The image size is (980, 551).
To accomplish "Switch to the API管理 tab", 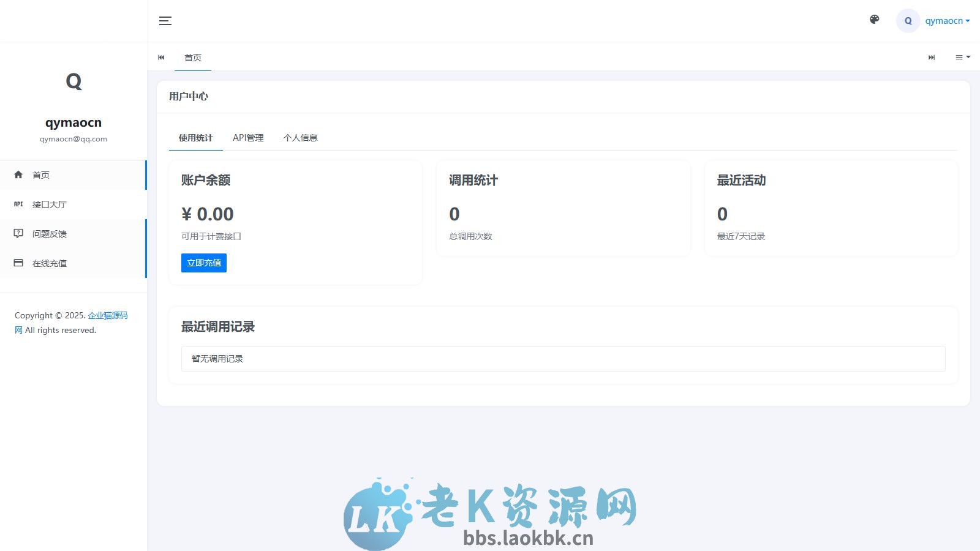I will coord(248,137).
